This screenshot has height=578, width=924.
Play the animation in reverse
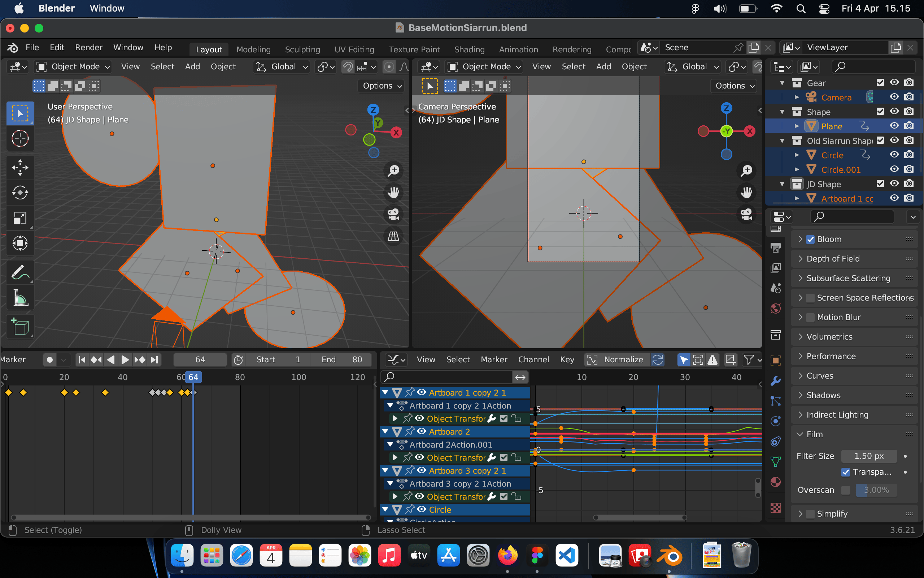[111, 360]
